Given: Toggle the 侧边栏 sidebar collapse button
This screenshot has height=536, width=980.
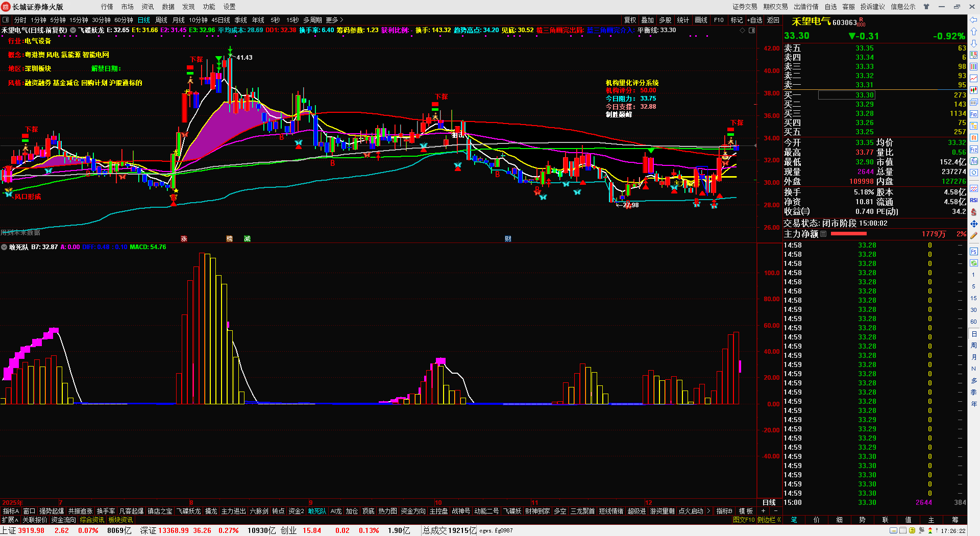Looking at the screenshot, I should [x=769, y=520].
